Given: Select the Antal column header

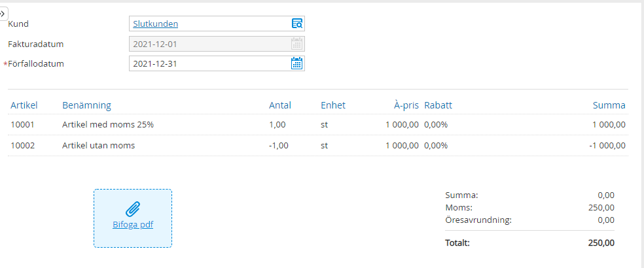Looking at the screenshot, I should coord(280,105).
